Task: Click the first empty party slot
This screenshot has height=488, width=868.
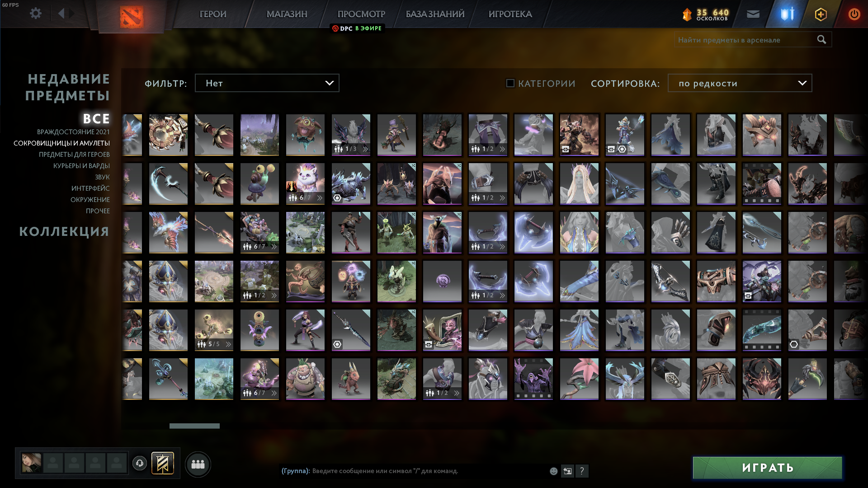Action: point(53,463)
